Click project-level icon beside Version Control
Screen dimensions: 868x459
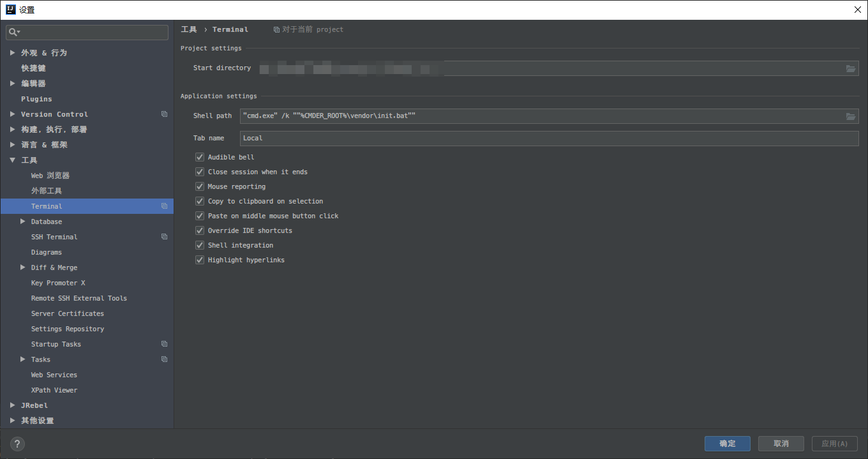(x=164, y=114)
